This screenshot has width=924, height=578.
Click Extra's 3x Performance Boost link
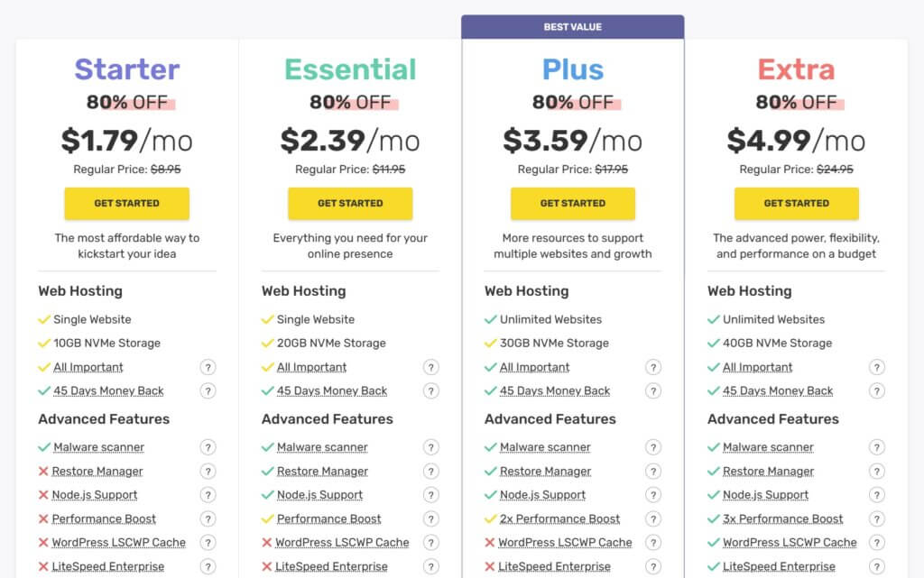782,519
